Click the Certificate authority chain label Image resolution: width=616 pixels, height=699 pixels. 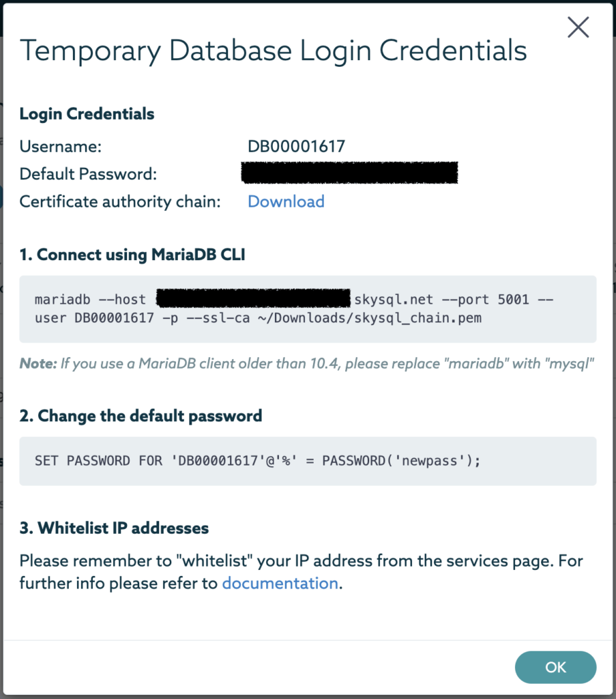pos(120,201)
